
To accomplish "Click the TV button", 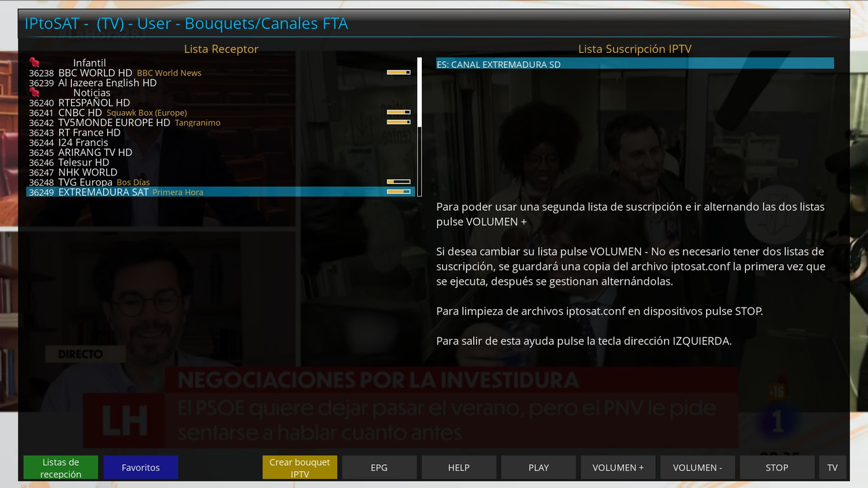I will click(x=833, y=468).
